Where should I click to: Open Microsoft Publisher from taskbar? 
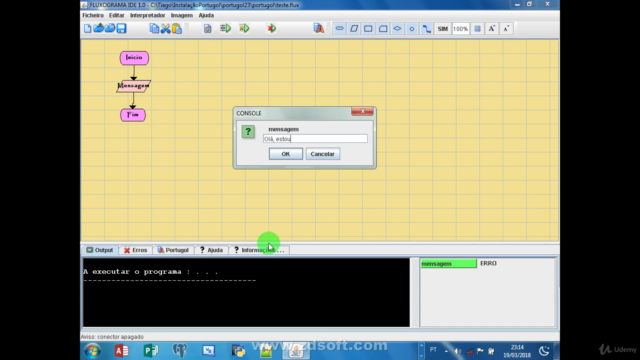click(151, 351)
